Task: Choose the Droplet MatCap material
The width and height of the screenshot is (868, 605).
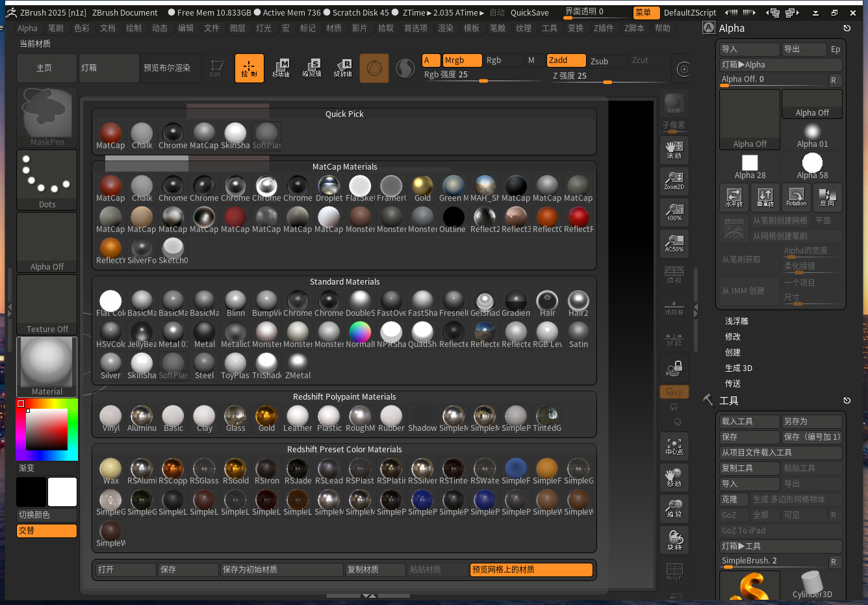Action: point(329,188)
